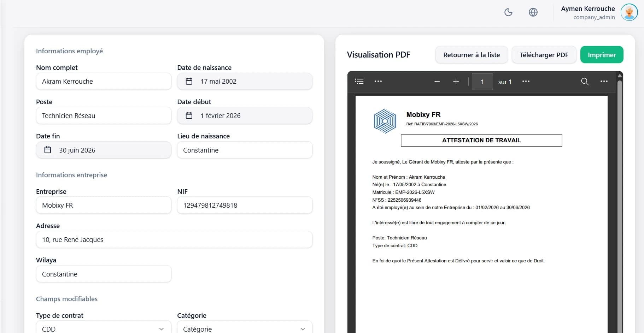644x333 pixels.
Task: Click Télécharger PDF
Action: [544, 54]
